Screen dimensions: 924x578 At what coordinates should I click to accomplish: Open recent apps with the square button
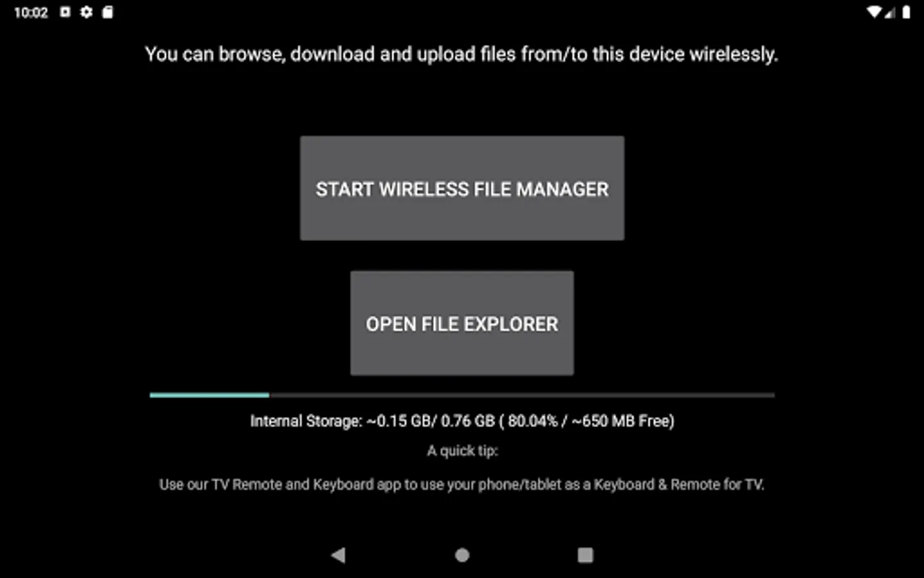coord(585,555)
